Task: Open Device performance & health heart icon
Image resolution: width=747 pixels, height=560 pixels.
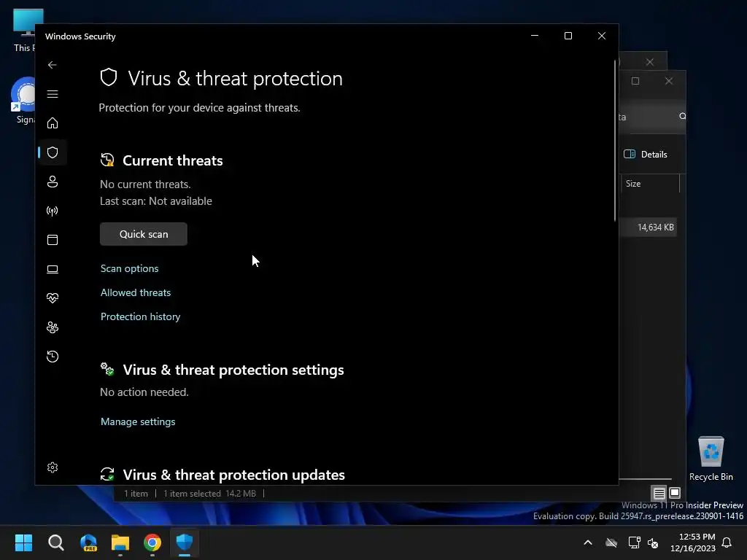Action: point(53,298)
